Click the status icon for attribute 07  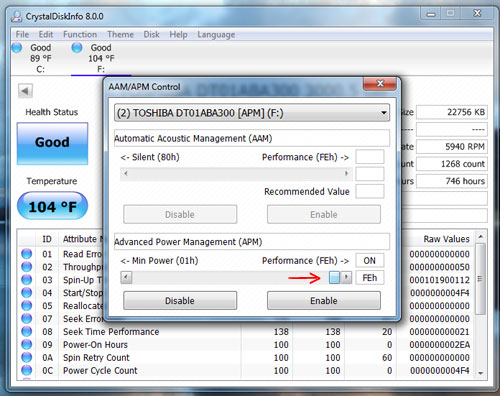point(26,318)
